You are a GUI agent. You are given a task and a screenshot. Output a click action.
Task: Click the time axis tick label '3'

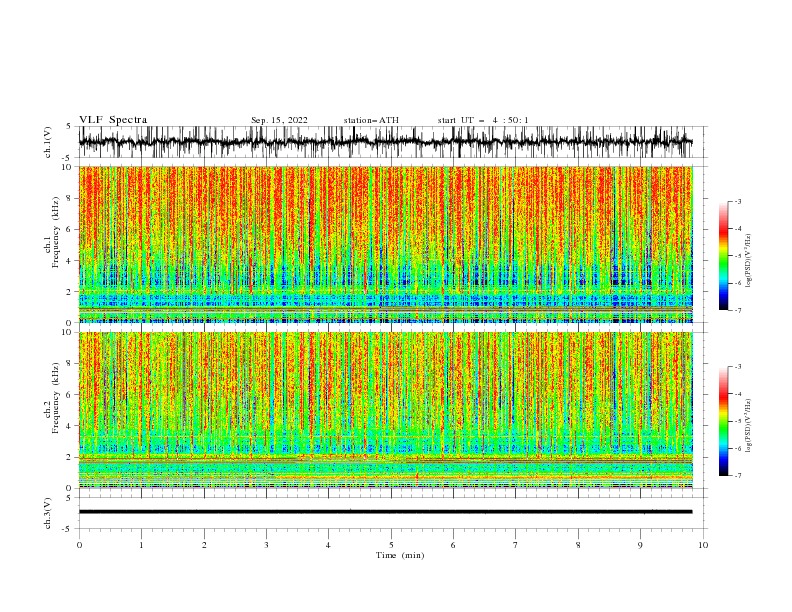(266, 545)
